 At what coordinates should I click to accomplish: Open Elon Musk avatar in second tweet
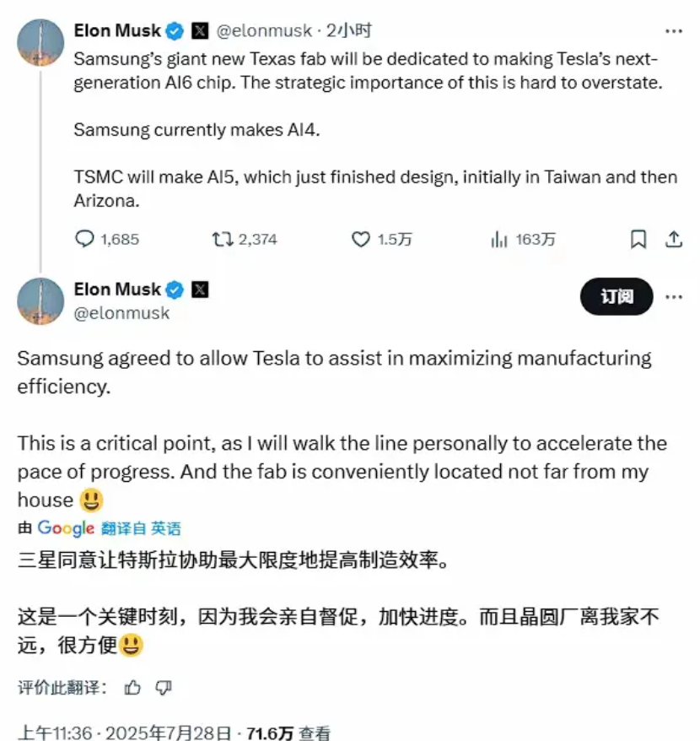pos(40,300)
